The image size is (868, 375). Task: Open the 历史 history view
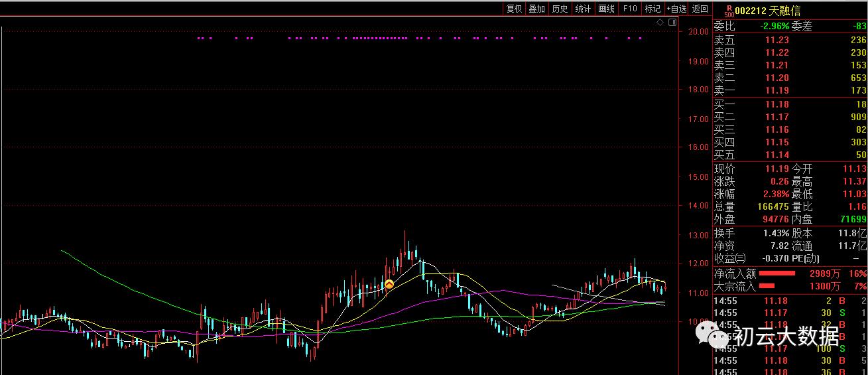[x=560, y=9]
